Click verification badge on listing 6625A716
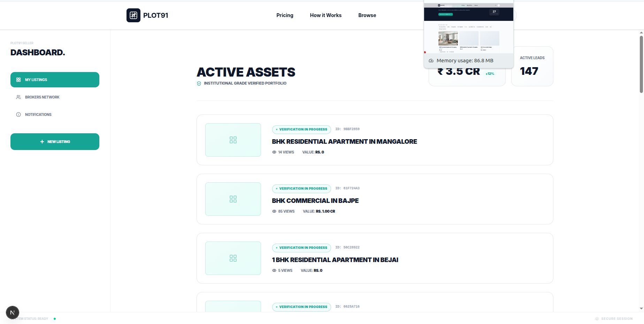Viewport: 644px width, 324px height. [x=301, y=307]
